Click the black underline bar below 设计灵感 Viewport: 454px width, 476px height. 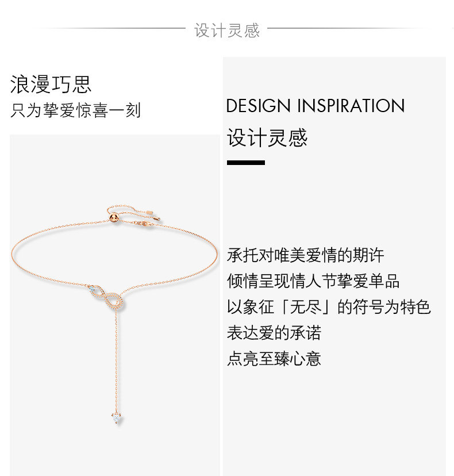(x=246, y=163)
